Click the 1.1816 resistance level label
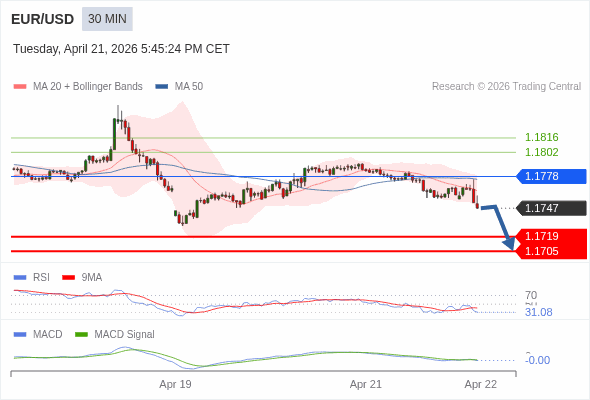Screen dimensions: 590x400 point(541,137)
